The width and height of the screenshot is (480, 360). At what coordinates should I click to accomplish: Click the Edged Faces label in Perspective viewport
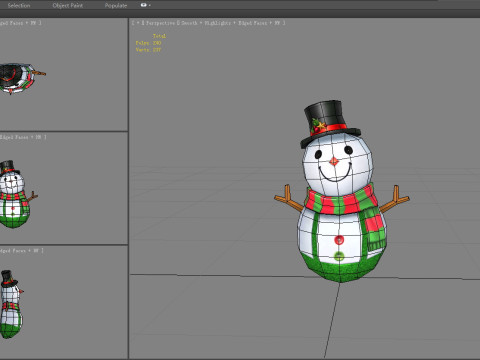pyautogui.click(x=252, y=23)
